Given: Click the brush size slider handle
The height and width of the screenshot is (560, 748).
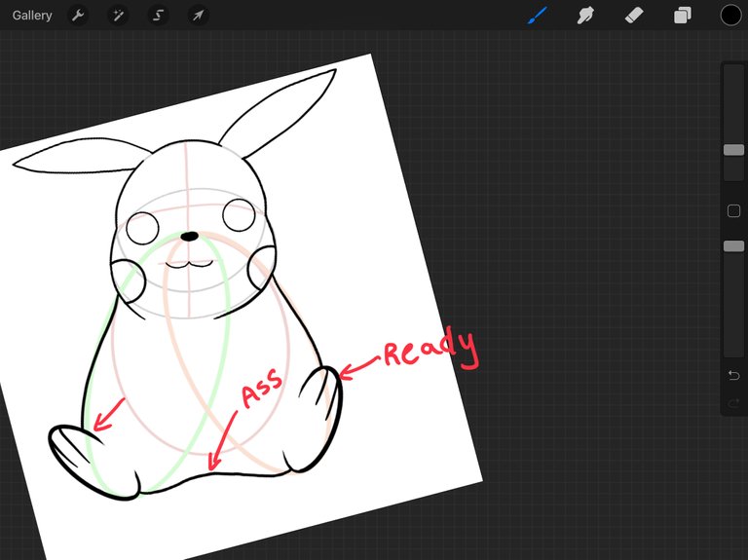Looking at the screenshot, I should [733, 150].
